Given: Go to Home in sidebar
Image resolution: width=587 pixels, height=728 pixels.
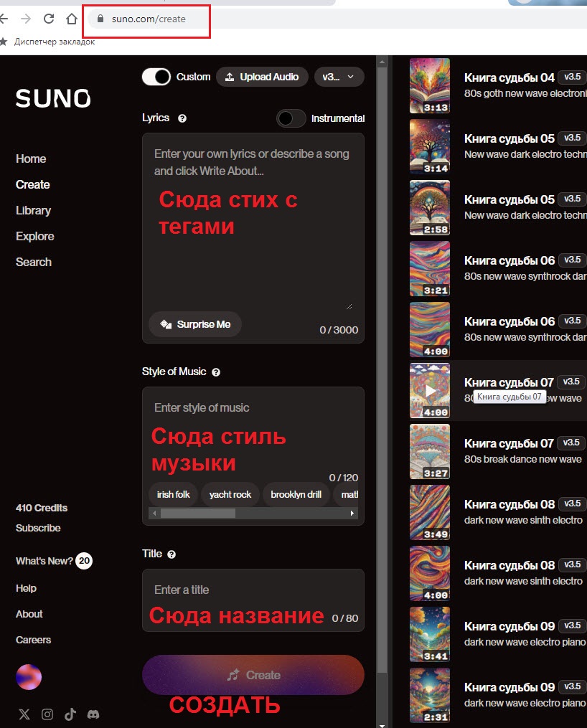Looking at the screenshot, I should [x=31, y=159].
